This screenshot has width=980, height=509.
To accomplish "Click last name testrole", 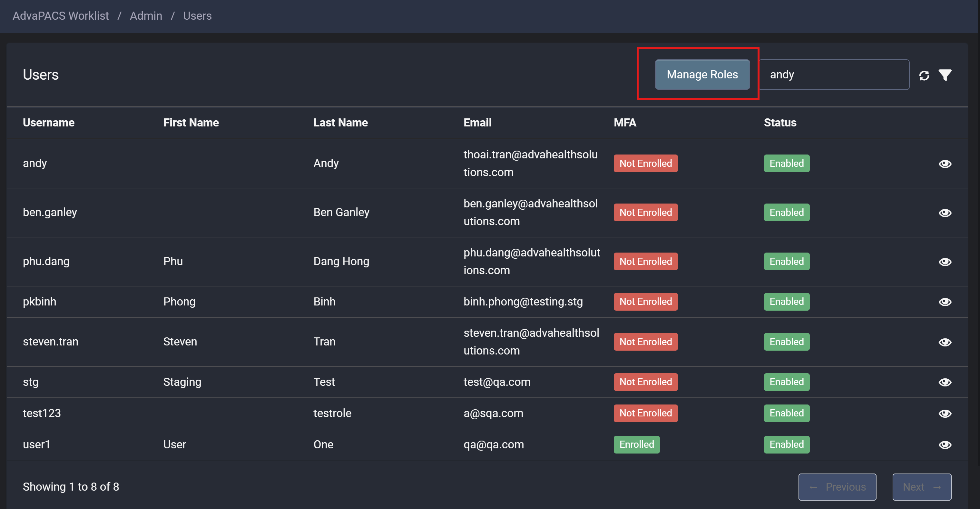I will [332, 413].
